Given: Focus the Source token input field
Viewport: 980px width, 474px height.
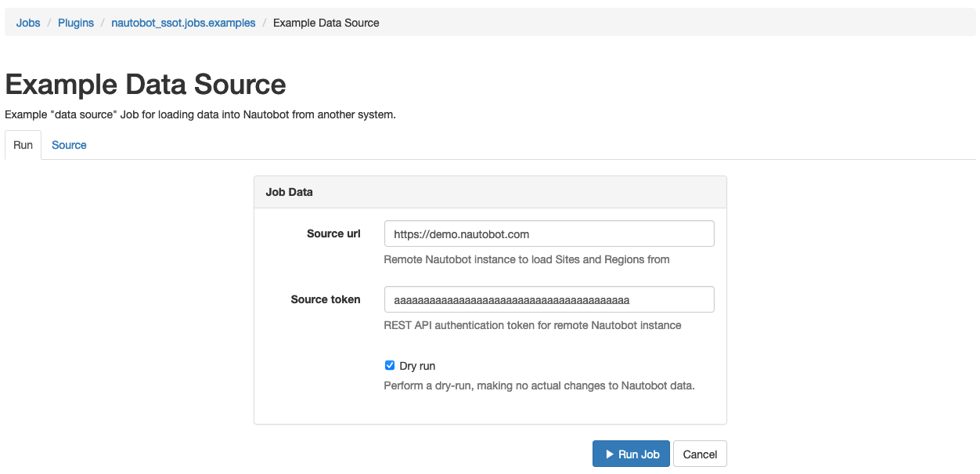Looking at the screenshot, I should click(x=549, y=299).
